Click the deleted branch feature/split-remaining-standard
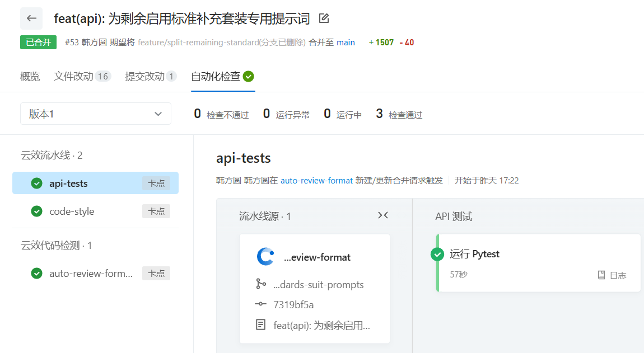Image resolution: width=644 pixels, height=353 pixels. click(x=222, y=43)
